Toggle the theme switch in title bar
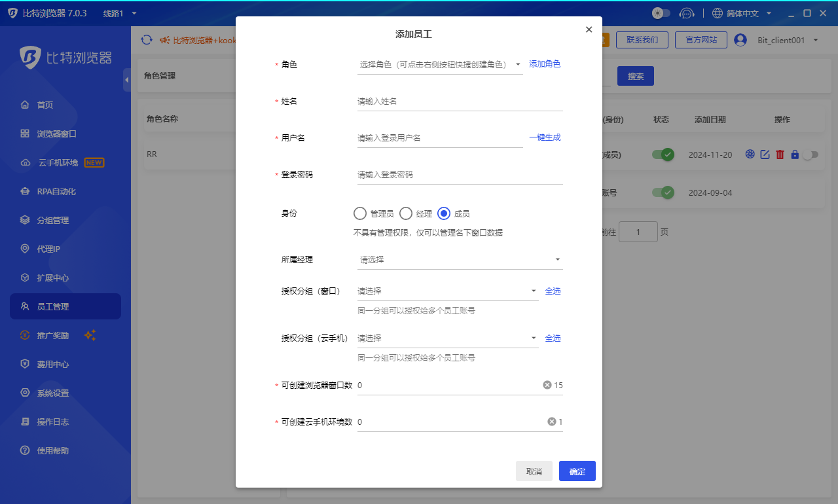838x504 pixels. [x=661, y=13]
